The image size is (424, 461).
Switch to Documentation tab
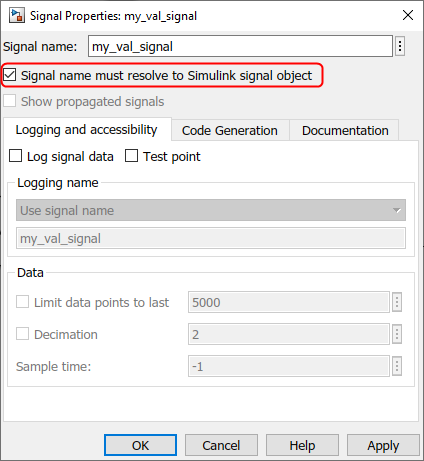[x=345, y=130]
